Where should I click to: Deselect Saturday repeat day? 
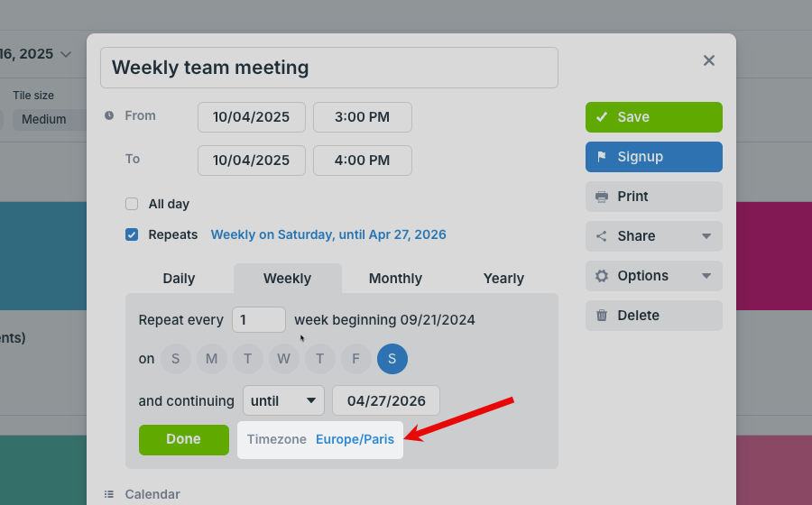(x=392, y=359)
